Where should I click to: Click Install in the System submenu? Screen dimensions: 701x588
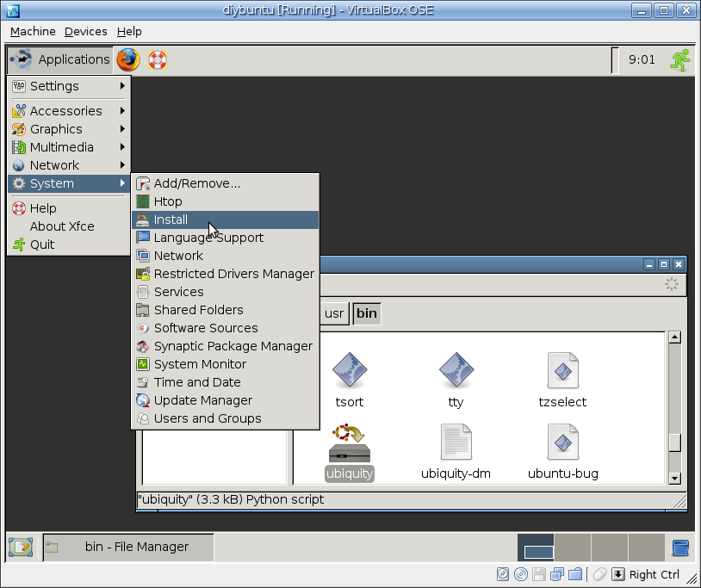pyautogui.click(x=226, y=220)
